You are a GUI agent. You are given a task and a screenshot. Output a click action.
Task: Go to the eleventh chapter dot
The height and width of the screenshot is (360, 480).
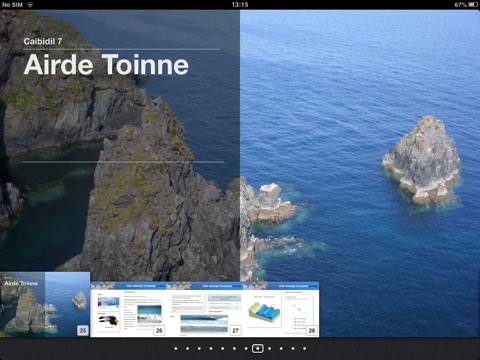tap(293, 348)
